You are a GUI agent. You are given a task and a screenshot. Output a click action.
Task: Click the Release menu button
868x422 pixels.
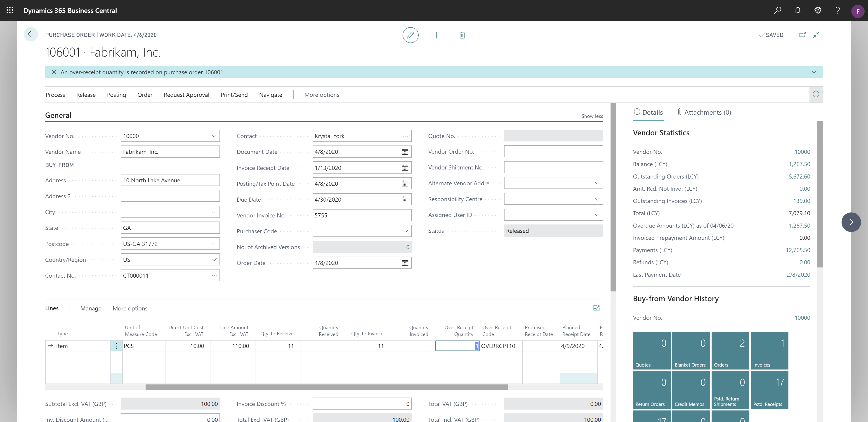[86, 94]
